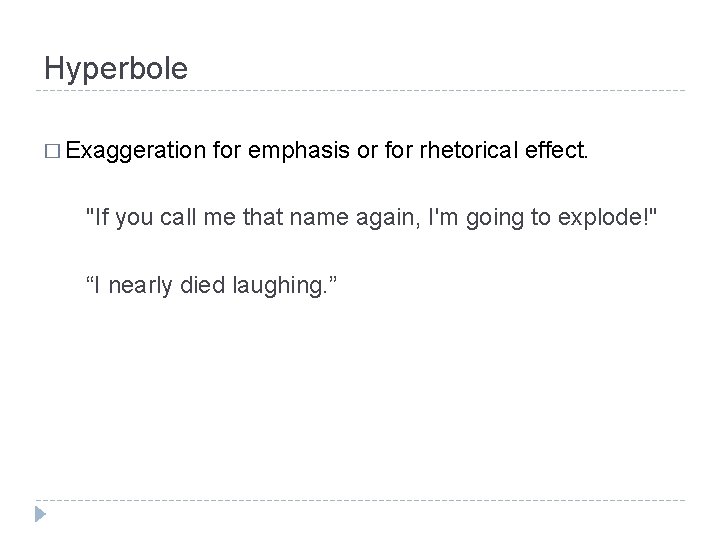Select the quote I nearly died laughing
720x540 pixels.
pyautogui.click(x=212, y=288)
